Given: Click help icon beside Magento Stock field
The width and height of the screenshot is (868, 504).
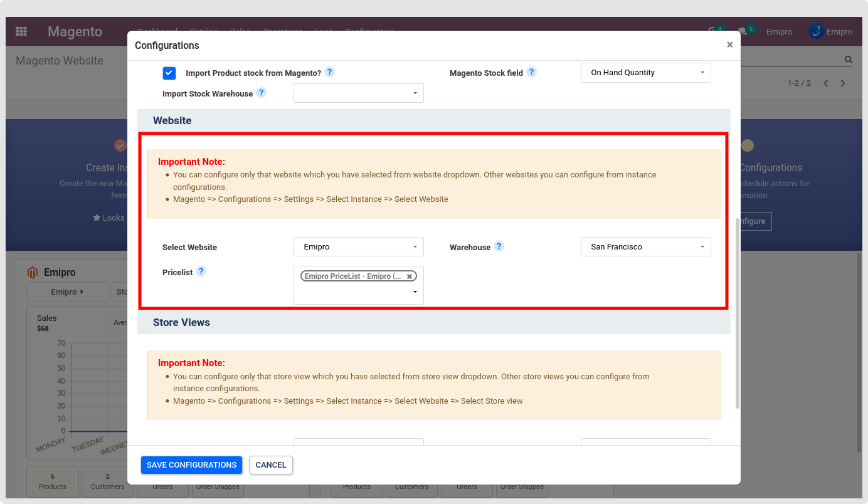Looking at the screenshot, I should 531,72.
